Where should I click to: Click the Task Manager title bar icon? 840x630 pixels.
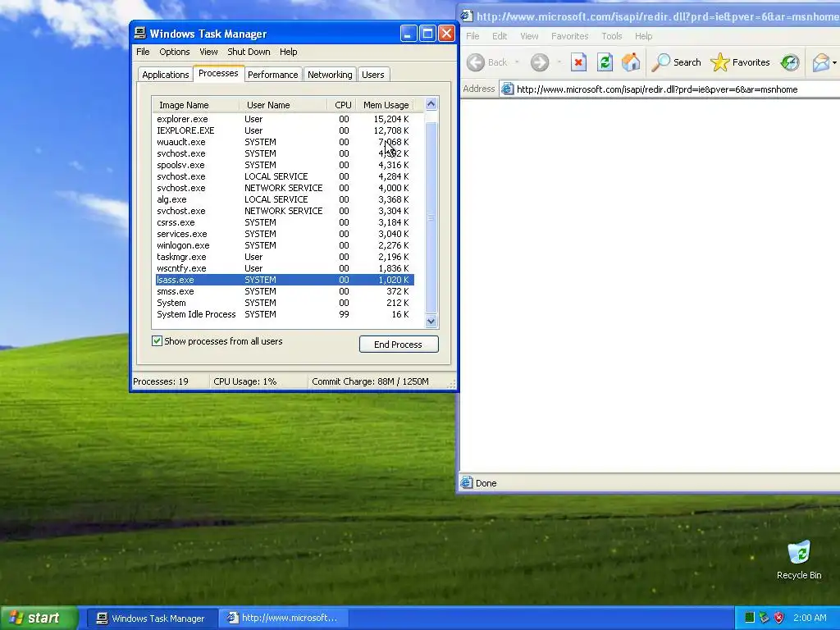click(139, 33)
